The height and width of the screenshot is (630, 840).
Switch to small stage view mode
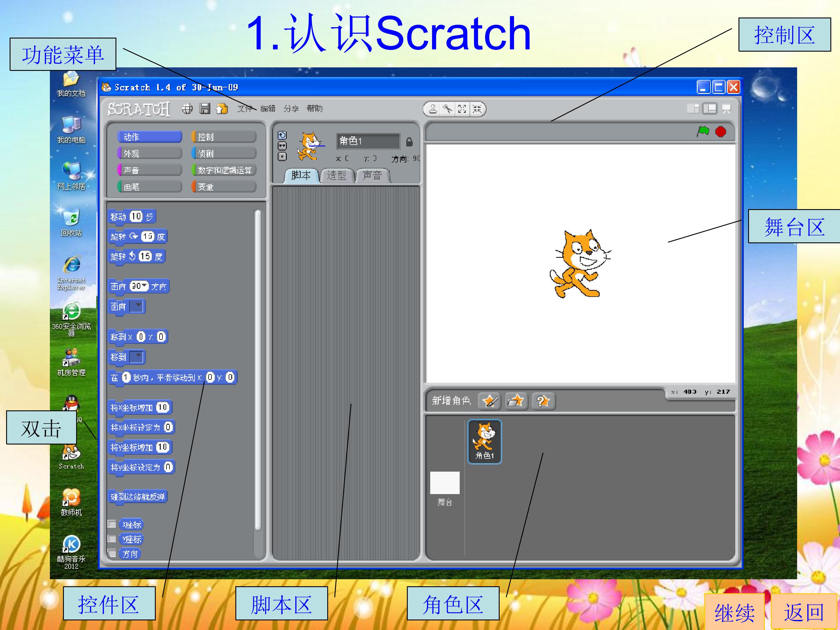tap(693, 109)
